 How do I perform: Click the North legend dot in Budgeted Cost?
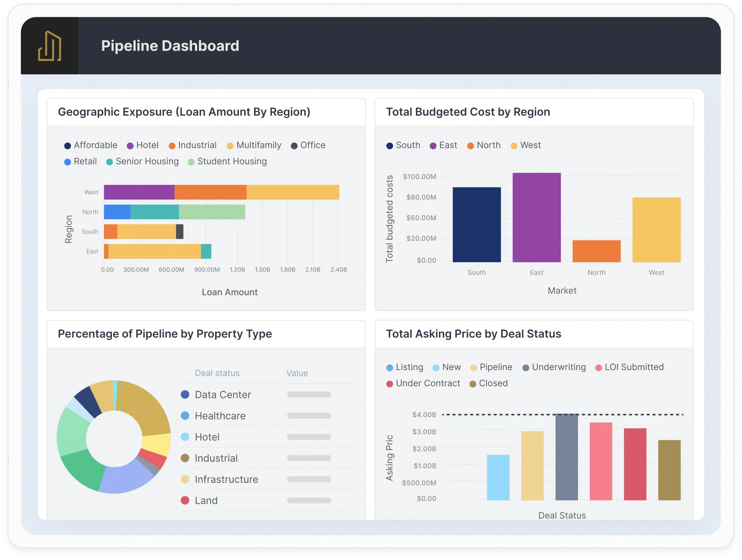tap(471, 146)
